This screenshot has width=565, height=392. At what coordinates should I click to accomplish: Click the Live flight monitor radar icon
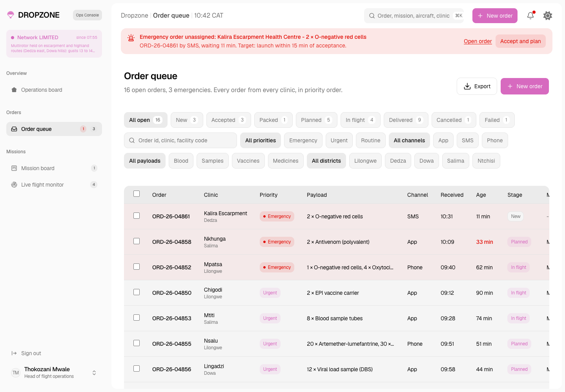coord(14,185)
